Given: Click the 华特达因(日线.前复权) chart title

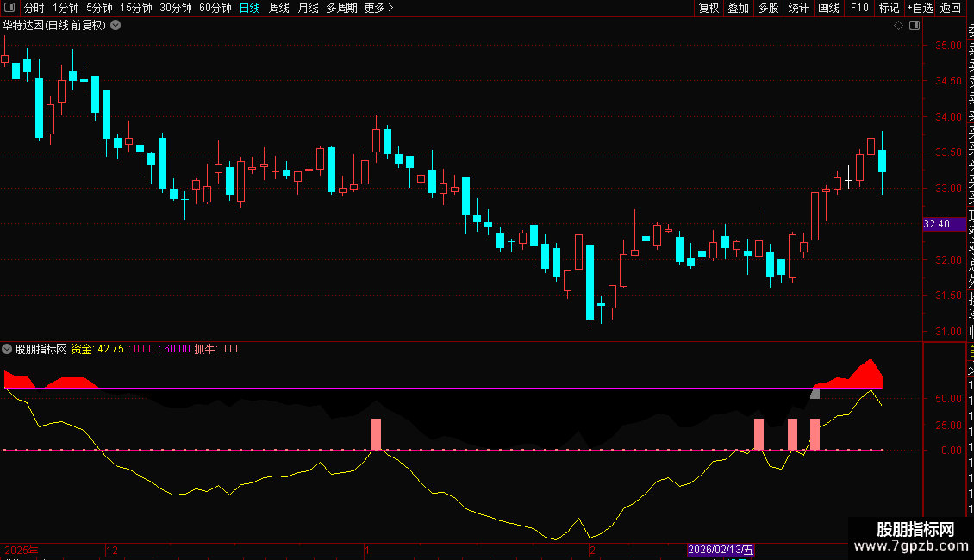Looking at the screenshot, I should click(x=54, y=26).
